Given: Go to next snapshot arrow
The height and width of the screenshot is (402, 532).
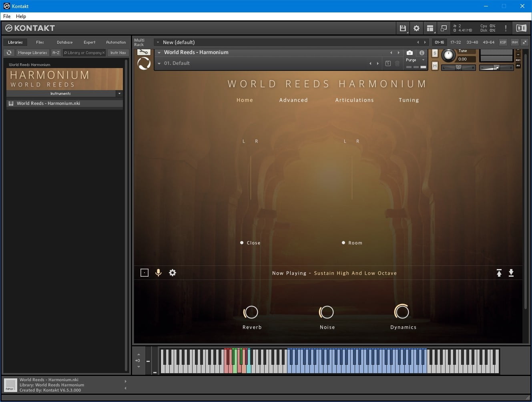Looking at the screenshot, I should 377,63.
